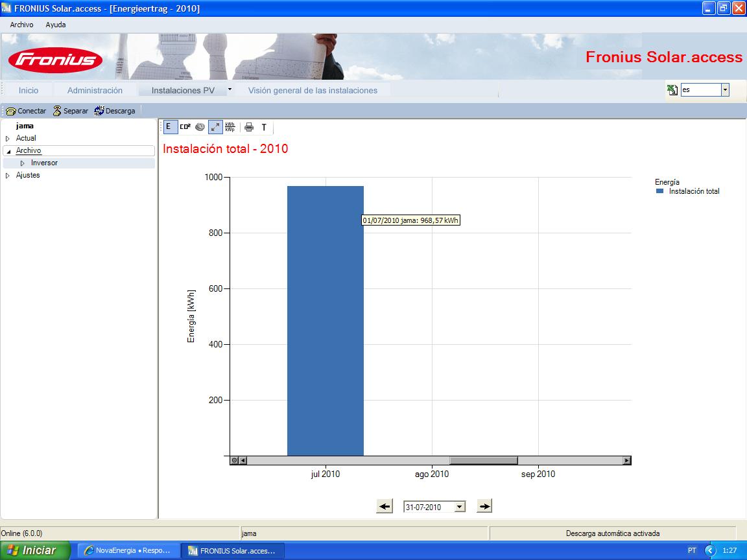Click the Instalación total legend swatch

coord(660,191)
